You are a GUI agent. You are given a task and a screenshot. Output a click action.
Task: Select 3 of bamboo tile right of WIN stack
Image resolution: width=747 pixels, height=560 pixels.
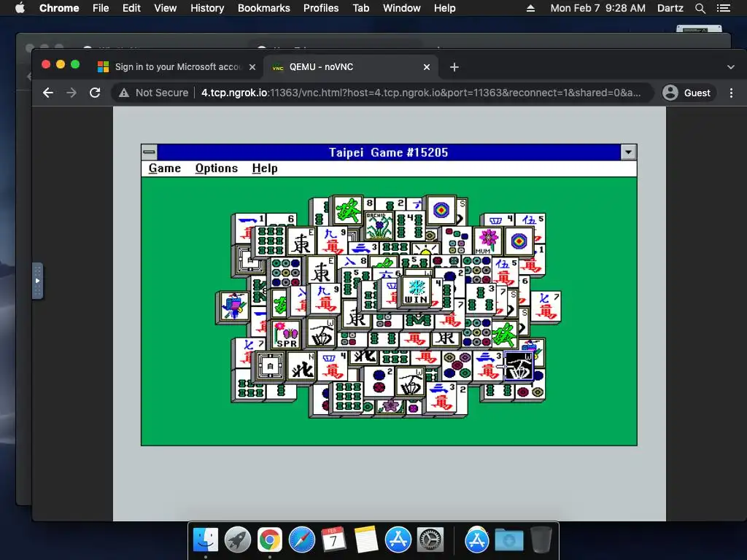click(x=481, y=299)
